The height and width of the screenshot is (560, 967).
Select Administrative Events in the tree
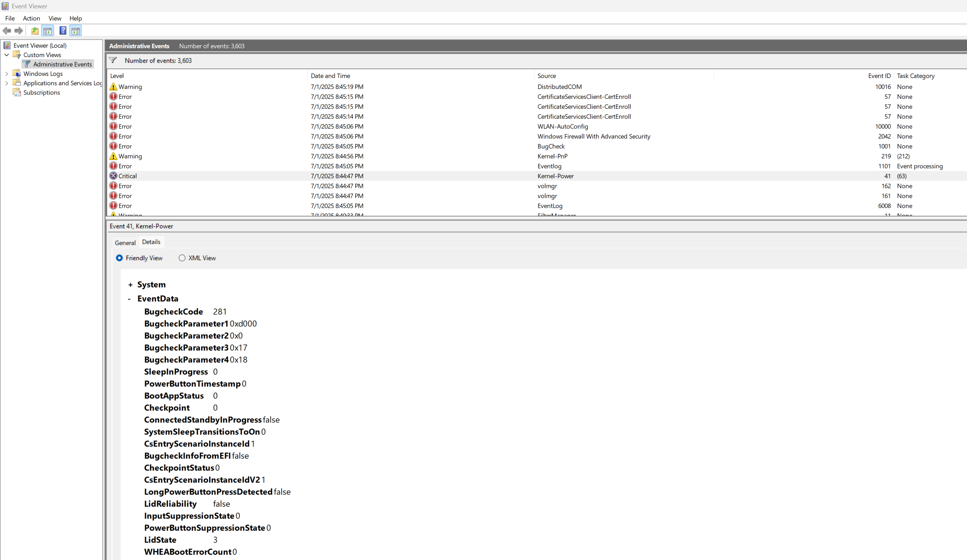(x=63, y=64)
